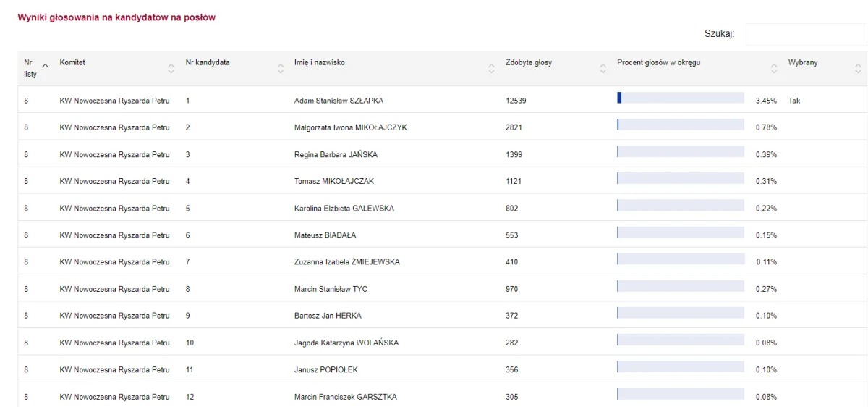Click candidate number 10 cell
The width and height of the screenshot is (868, 407).
click(190, 343)
